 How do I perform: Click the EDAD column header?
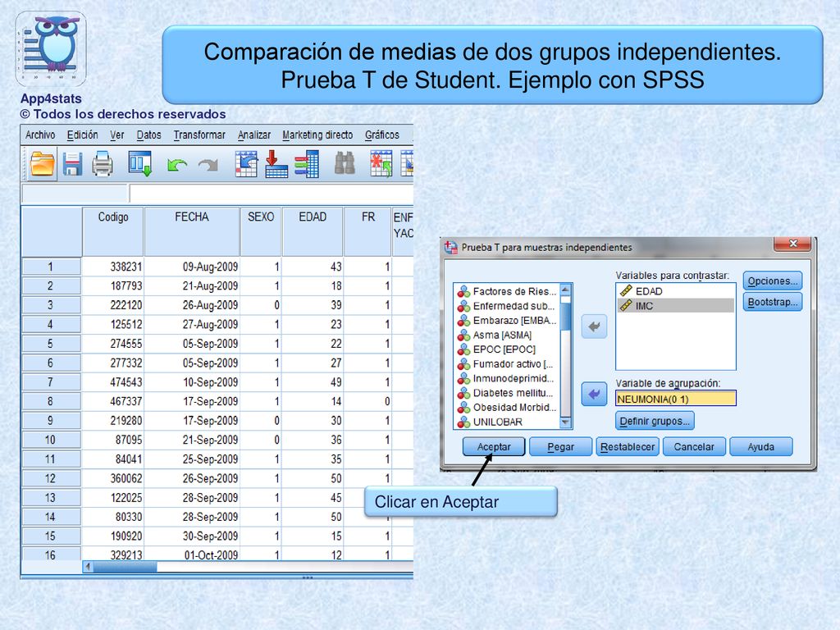(x=313, y=231)
